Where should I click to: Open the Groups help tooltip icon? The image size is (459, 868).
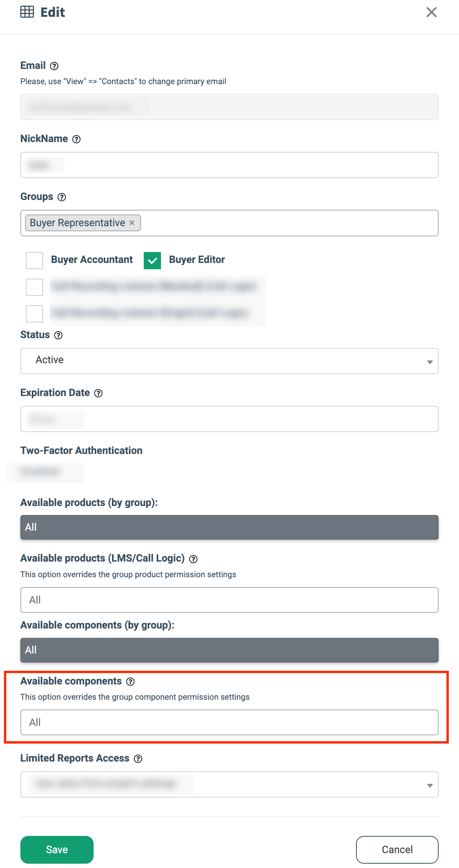tap(62, 197)
